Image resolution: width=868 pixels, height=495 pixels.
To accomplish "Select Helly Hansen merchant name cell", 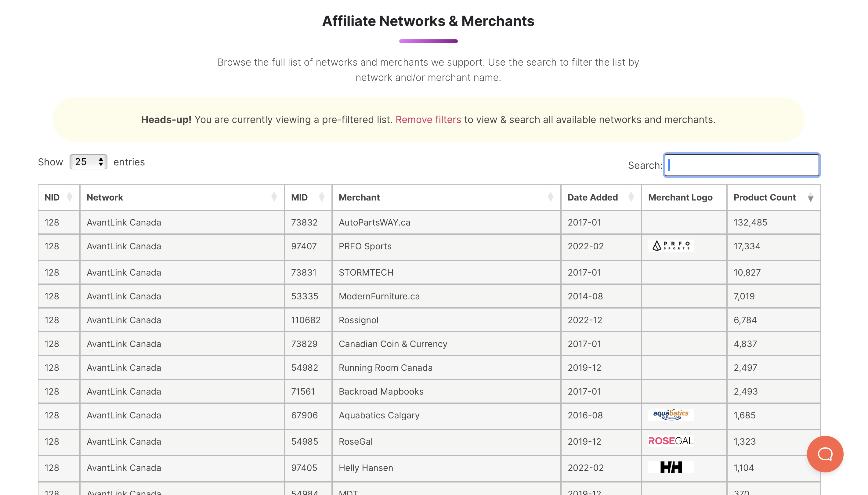I will [446, 468].
